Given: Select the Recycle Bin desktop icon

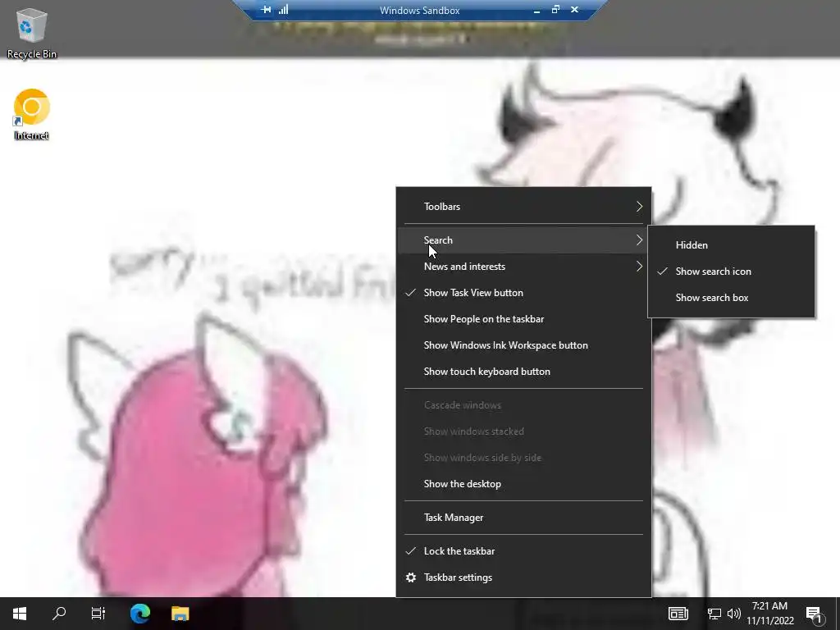Looking at the screenshot, I should 32,32.
